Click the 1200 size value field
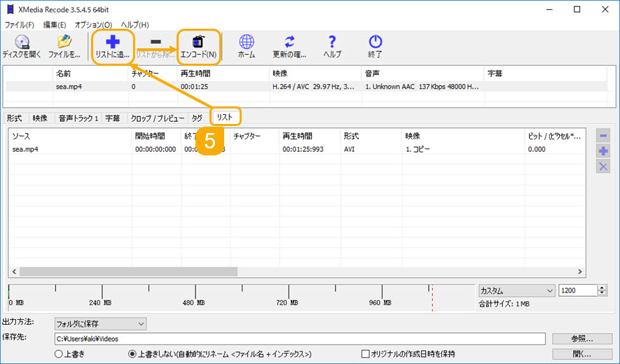 pos(577,290)
